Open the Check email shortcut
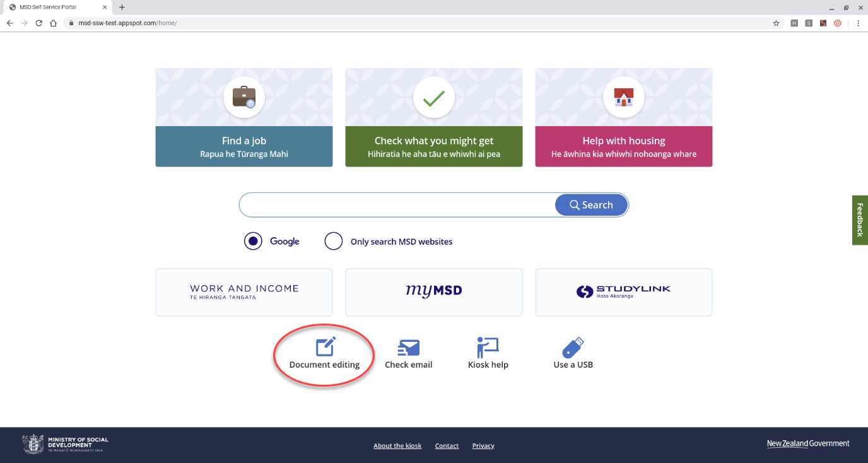868x463 pixels. [x=408, y=354]
